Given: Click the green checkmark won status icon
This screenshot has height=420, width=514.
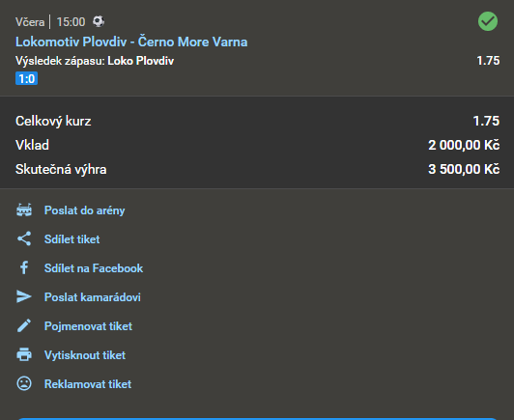Looking at the screenshot, I should 488,21.
